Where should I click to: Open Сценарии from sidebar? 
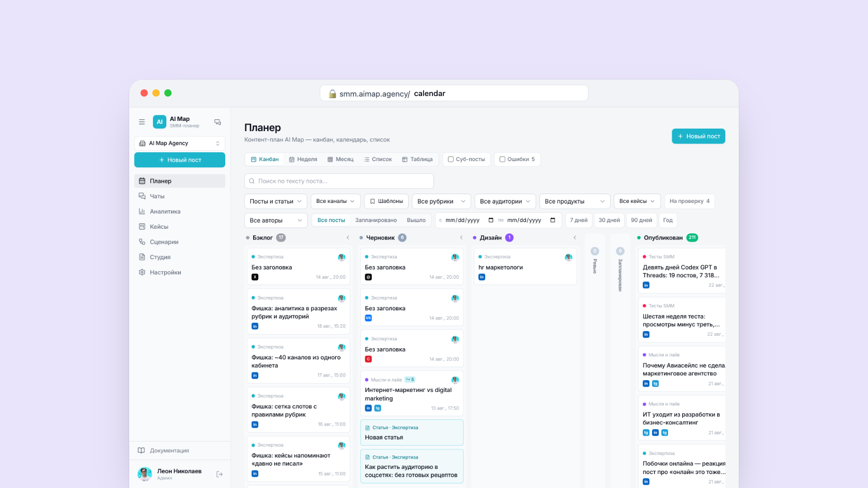(180, 242)
